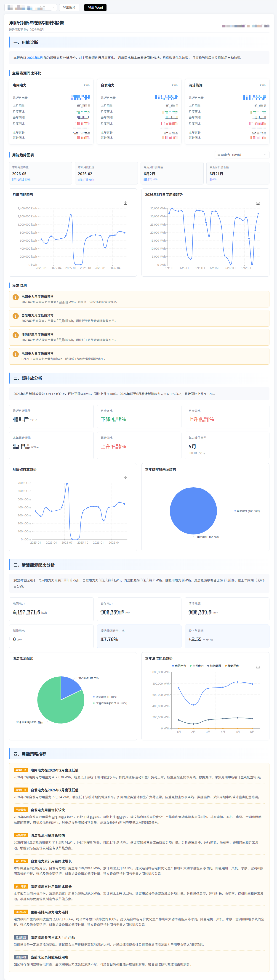Toggle 电力碳排 slice in carbon structure legend
Screen dimensions: 277x980
pyautogui.click(x=247, y=511)
